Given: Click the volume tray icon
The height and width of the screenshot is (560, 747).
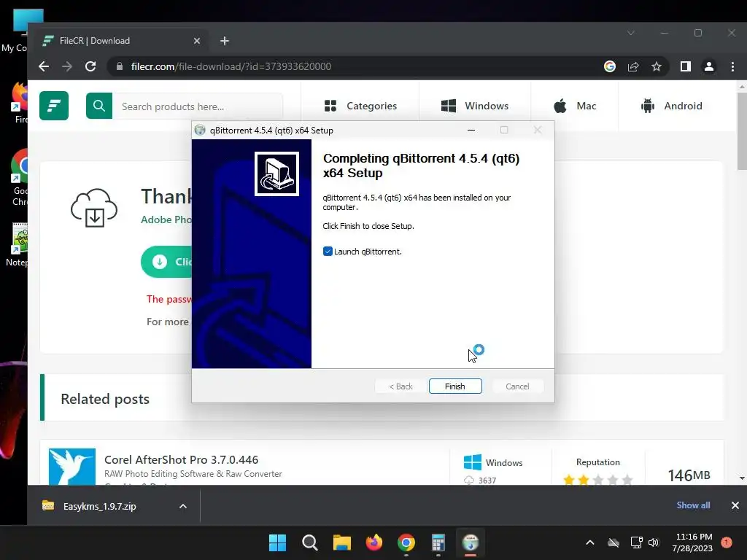Looking at the screenshot, I should click(654, 542).
